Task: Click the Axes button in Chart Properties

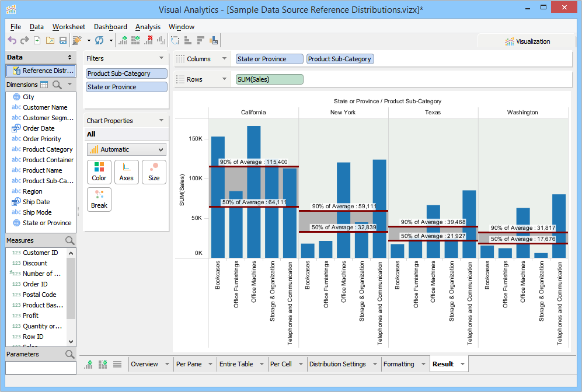Action: tap(127, 172)
